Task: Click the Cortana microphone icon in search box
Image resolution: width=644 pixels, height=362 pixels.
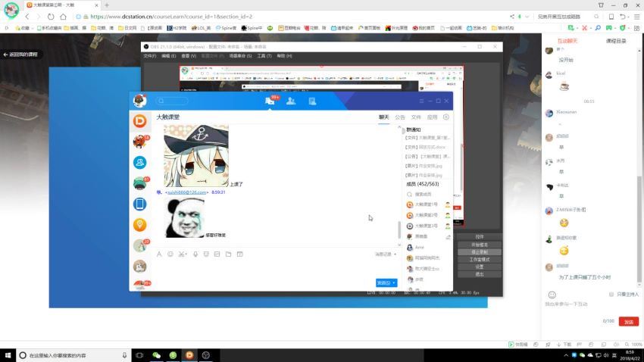Action: click(124, 355)
